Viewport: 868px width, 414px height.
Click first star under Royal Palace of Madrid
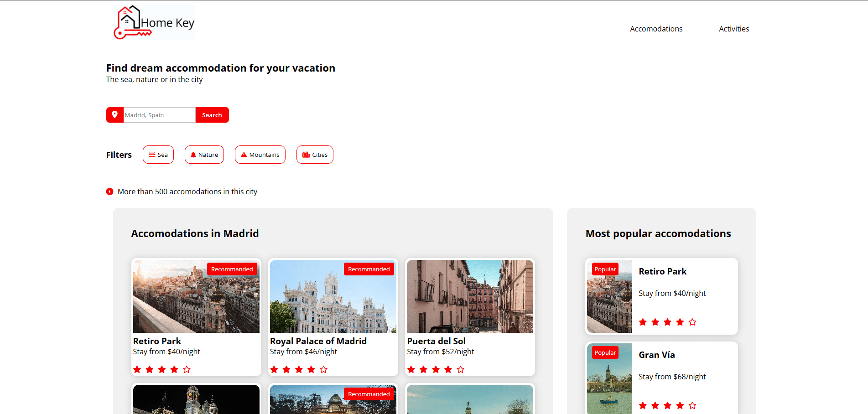coord(274,369)
